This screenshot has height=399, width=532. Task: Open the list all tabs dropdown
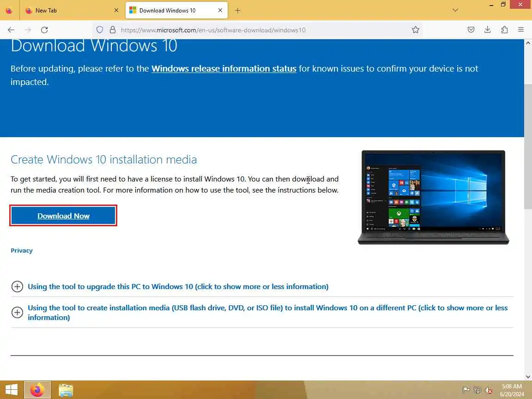[455, 11]
